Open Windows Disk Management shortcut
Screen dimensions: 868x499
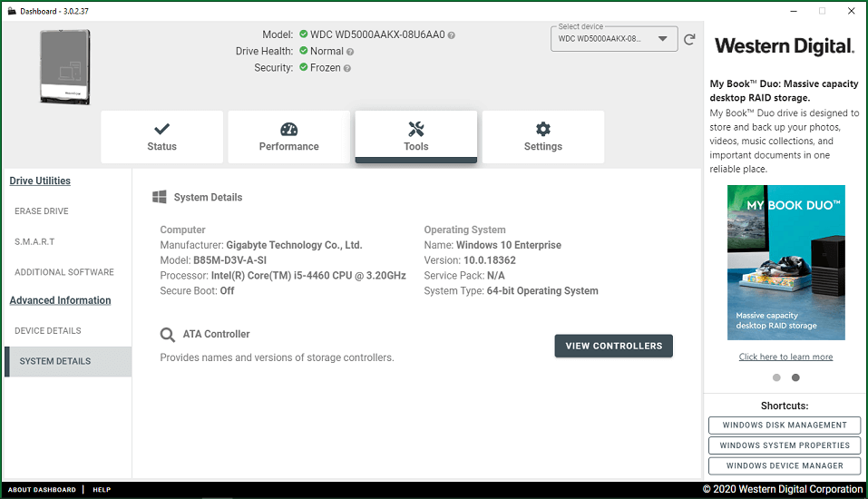click(785, 426)
